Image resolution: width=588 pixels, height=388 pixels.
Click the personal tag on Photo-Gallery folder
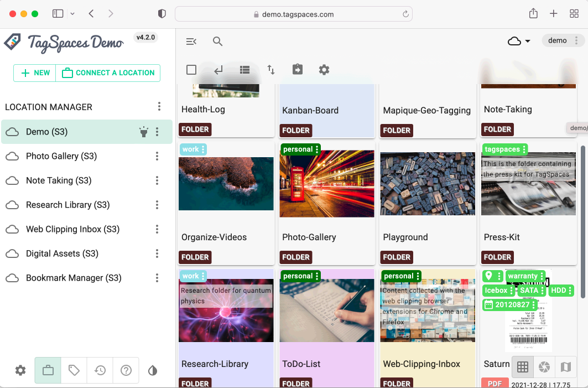pos(300,149)
